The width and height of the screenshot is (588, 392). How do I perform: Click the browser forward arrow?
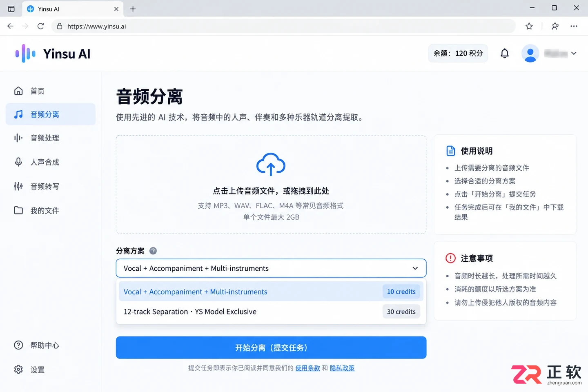(x=25, y=26)
